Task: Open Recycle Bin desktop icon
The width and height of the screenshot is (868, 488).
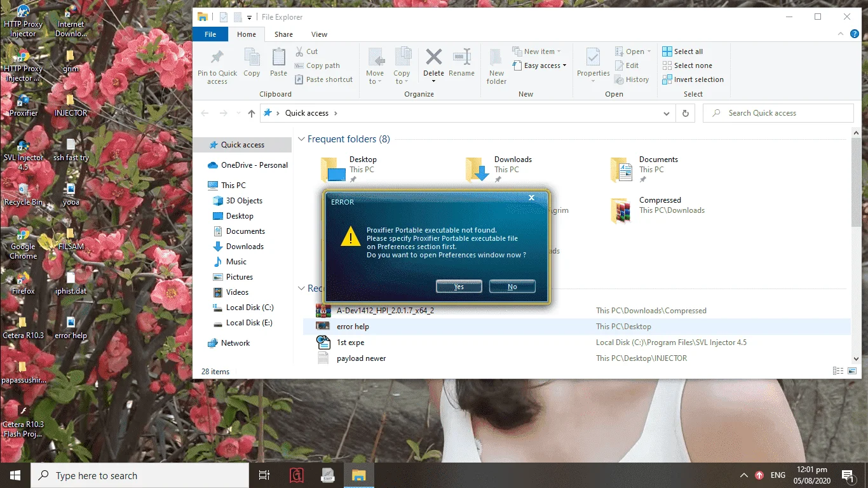Action: pyautogui.click(x=24, y=195)
